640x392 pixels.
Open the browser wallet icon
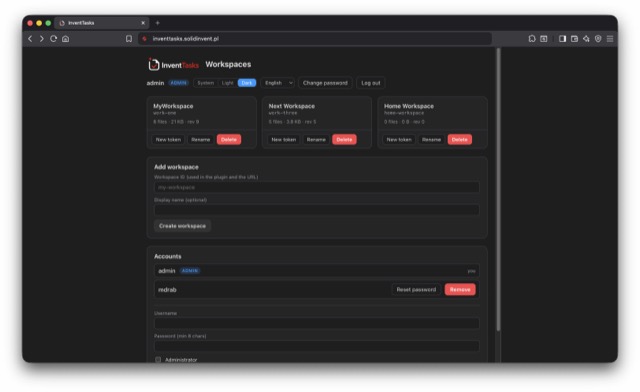574,39
